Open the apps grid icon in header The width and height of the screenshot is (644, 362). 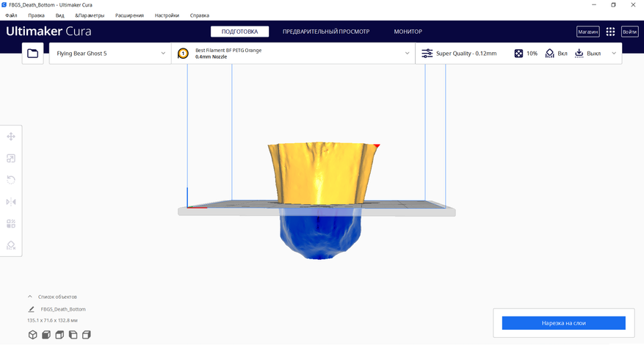coord(610,32)
